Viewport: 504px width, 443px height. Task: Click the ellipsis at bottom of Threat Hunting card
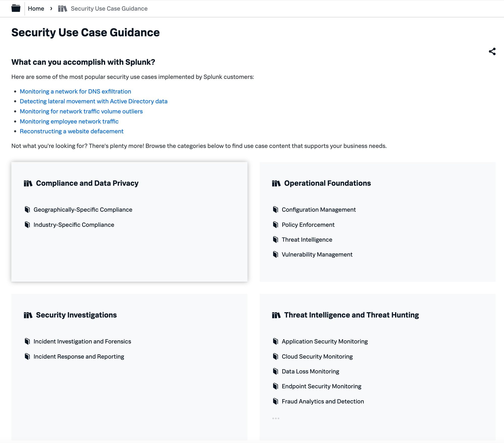276,418
